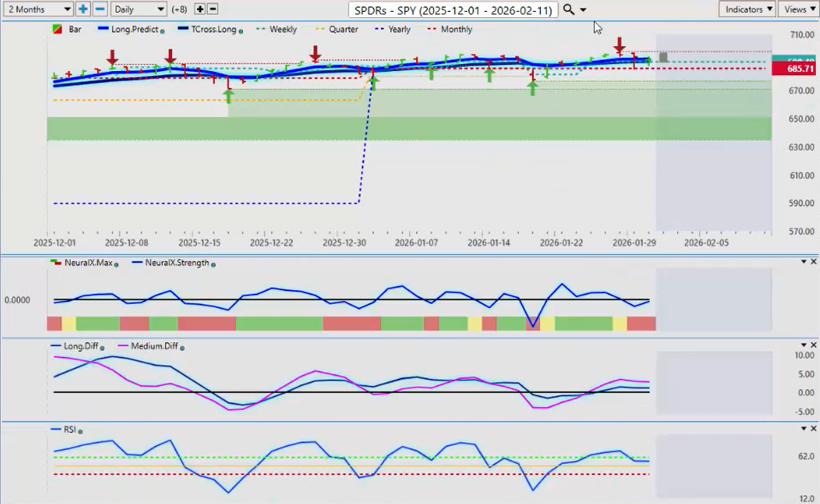Close the RSI indicator panel

(x=813, y=429)
